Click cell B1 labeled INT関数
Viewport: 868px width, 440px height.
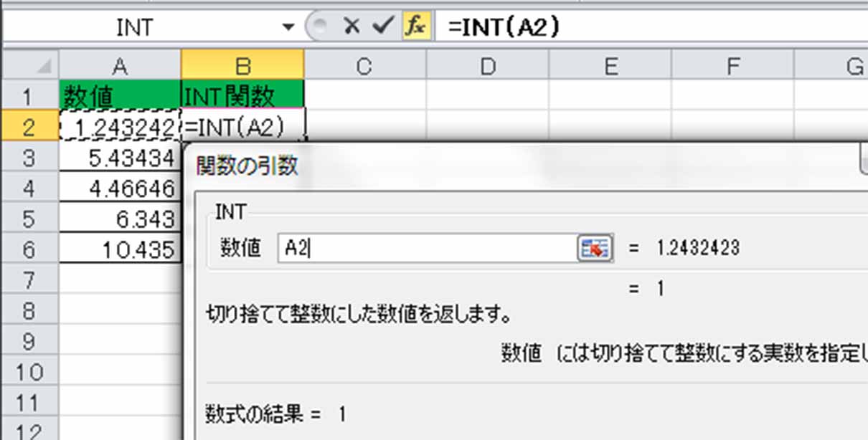(x=242, y=95)
